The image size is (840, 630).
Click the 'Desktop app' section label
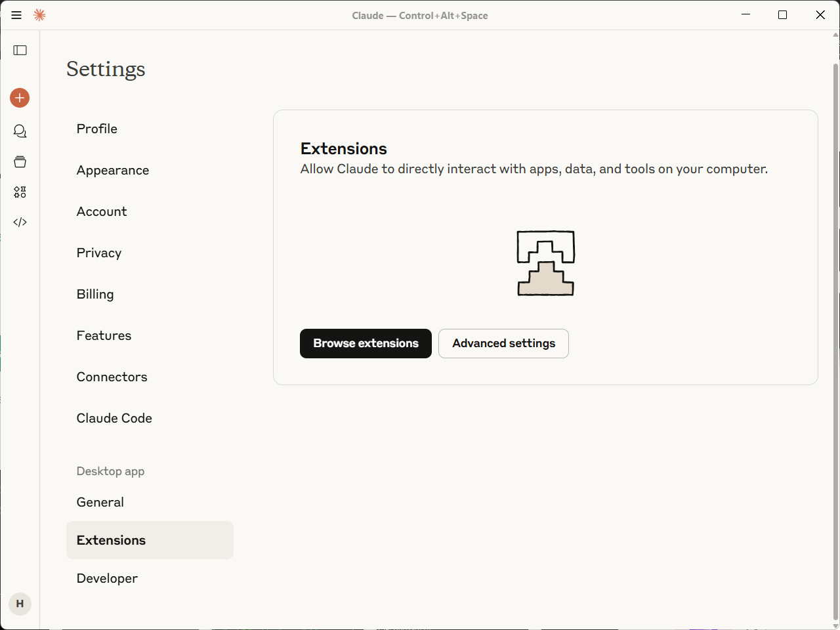point(110,471)
